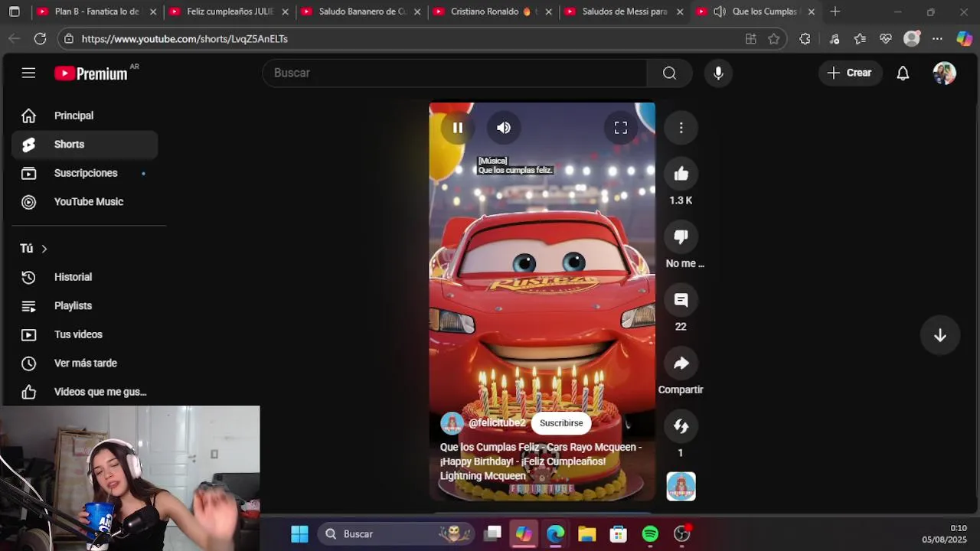
Task: Open the sound thumbnail below Remix
Action: pos(681,487)
